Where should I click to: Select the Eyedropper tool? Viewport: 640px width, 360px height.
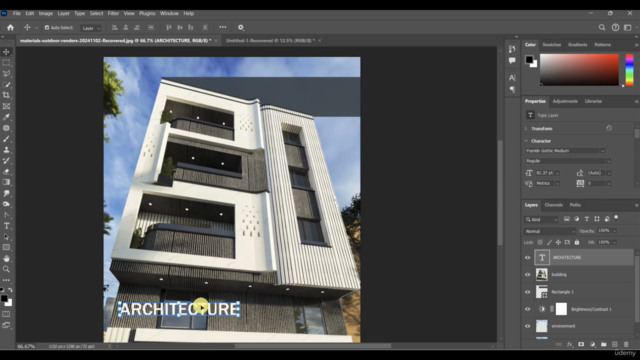6,117
